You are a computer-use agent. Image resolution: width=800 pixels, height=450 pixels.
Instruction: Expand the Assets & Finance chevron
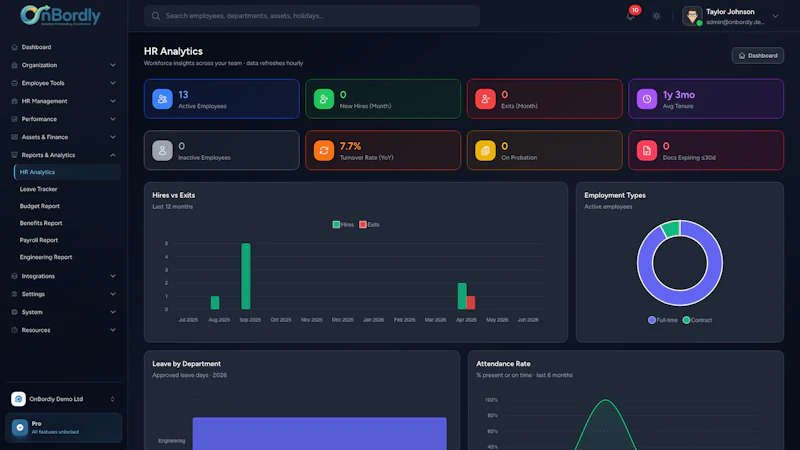pyautogui.click(x=113, y=137)
